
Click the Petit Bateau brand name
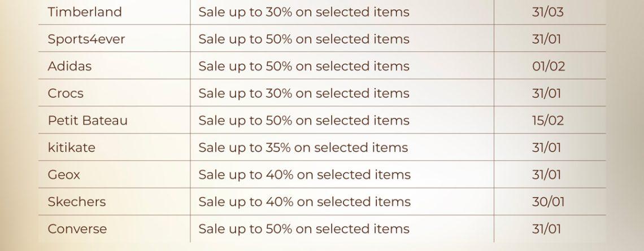click(88, 120)
